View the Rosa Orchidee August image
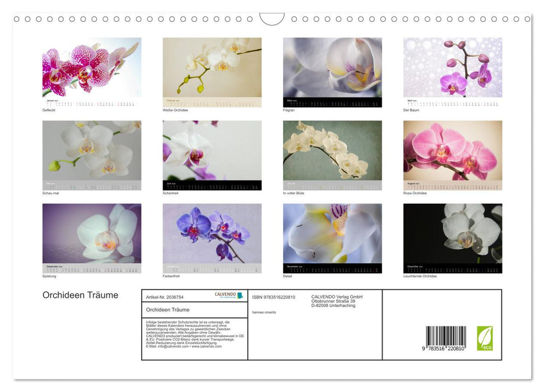Image resolution: width=544 pixels, height=392 pixels. coord(453,151)
